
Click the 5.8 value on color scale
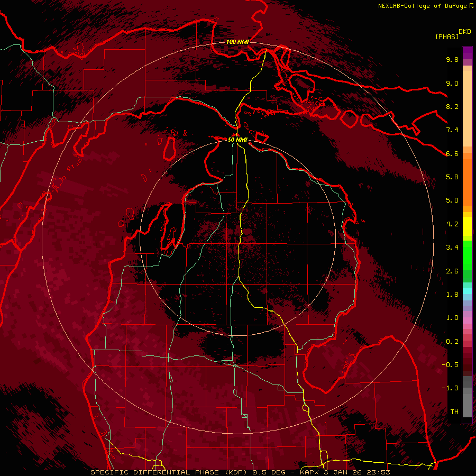point(452,177)
